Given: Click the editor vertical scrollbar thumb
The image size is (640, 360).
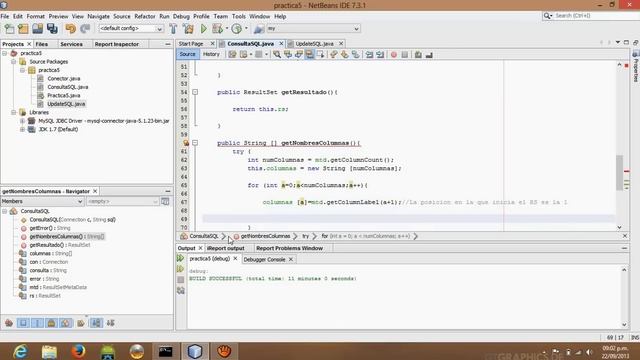Looking at the screenshot, I should point(619,173).
